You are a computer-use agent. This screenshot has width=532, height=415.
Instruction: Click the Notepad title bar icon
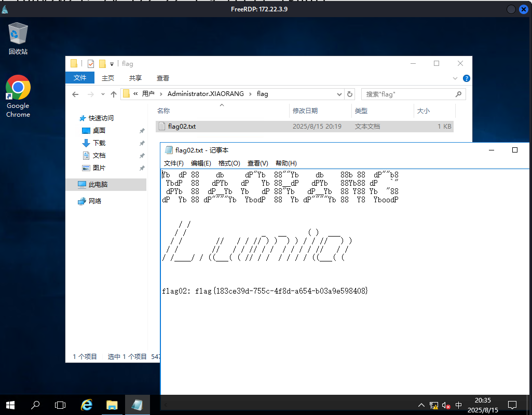[x=169, y=150]
